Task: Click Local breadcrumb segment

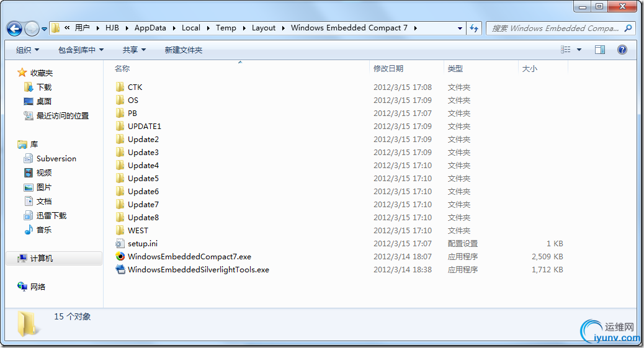Action: [191, 27]
